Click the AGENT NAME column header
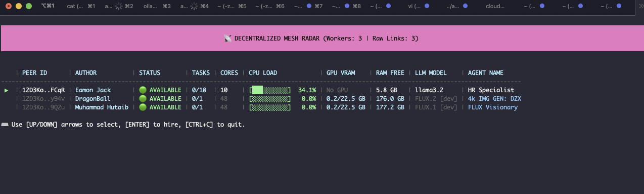 (x=486, y=73)
